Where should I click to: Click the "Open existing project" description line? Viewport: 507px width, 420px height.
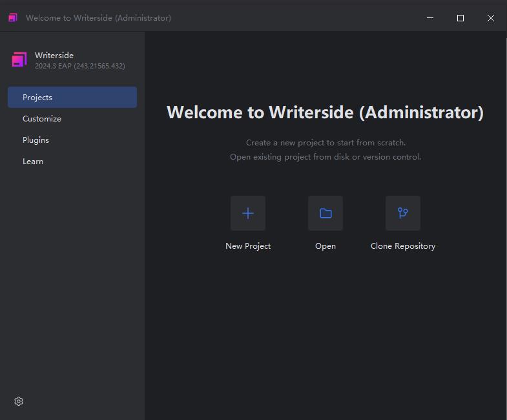(326, 157)
